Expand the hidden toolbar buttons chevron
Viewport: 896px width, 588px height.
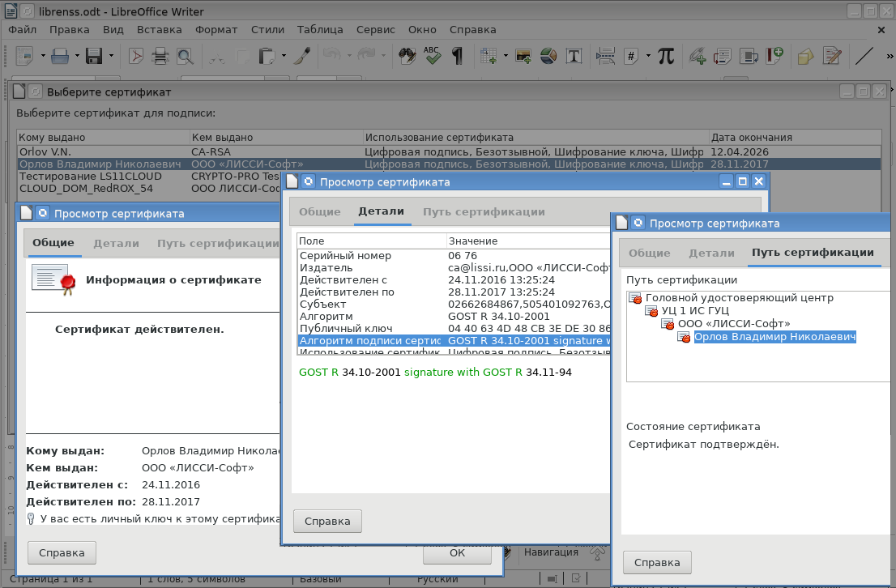(890, 56)
